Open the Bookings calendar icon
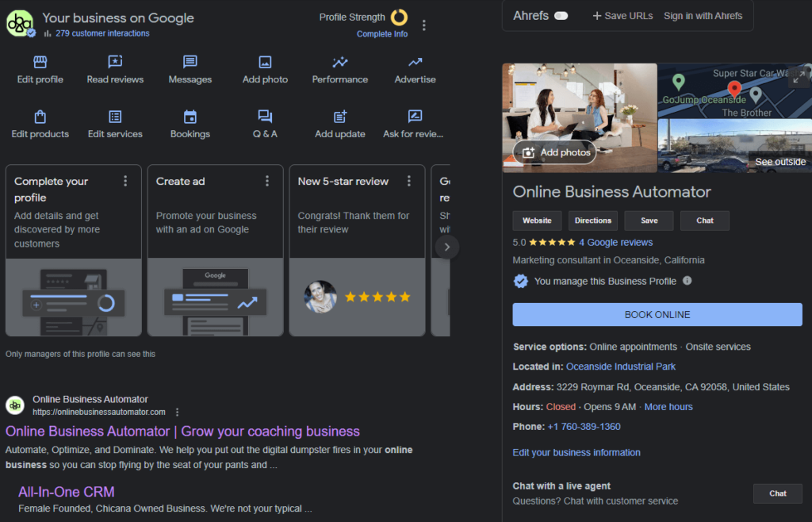Screen dimensions: 812x522 pos(190,117)
